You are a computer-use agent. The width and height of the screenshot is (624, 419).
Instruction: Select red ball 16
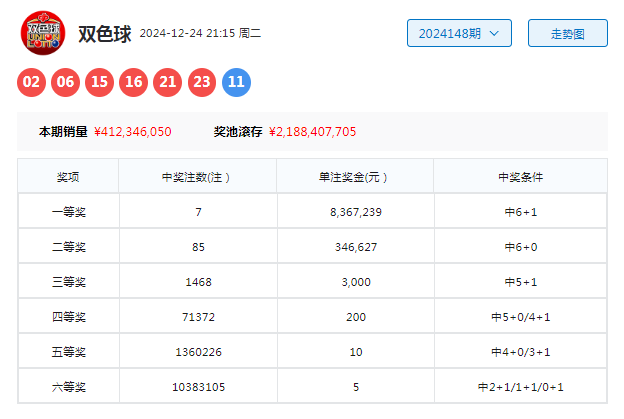[x=134, y=82]
